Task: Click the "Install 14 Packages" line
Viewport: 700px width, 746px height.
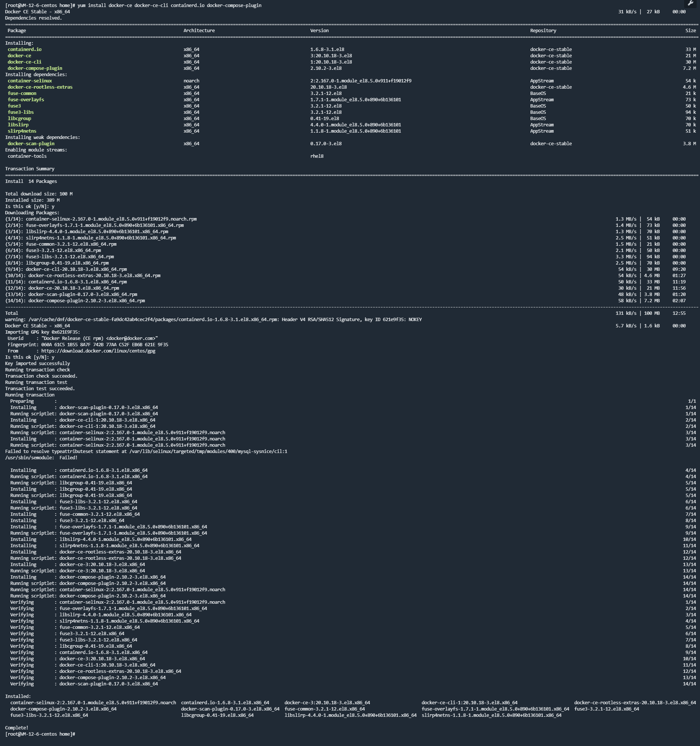Action: [x=31, y=182]
